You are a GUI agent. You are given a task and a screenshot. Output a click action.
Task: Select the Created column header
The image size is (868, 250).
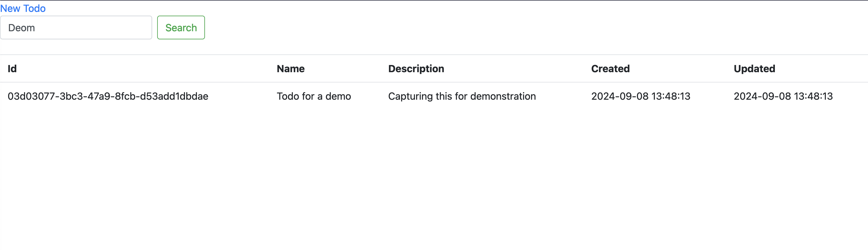(x=610, y=69)
